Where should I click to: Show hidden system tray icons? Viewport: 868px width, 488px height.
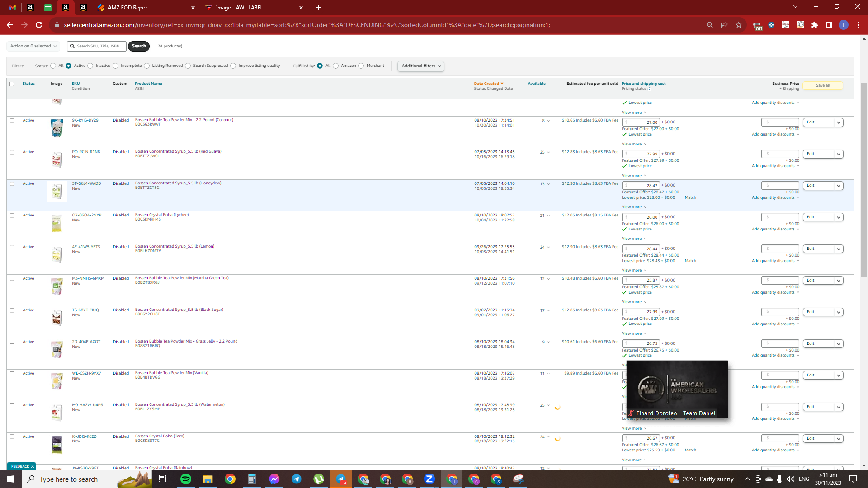point(747,479)
